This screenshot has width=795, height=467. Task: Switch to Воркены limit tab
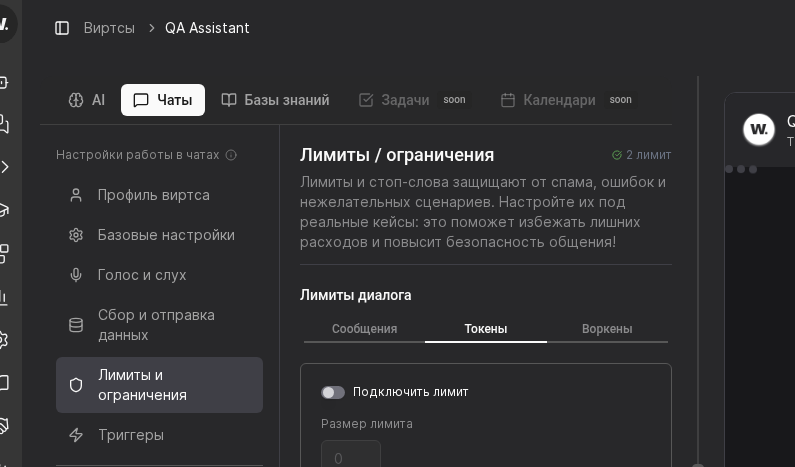[x=607, y=329]
